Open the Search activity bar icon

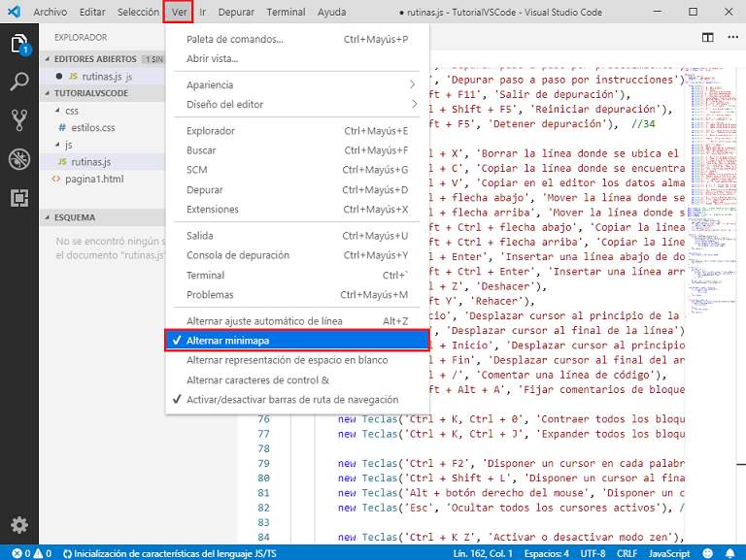pyautogui.click(x=19, y=82)
